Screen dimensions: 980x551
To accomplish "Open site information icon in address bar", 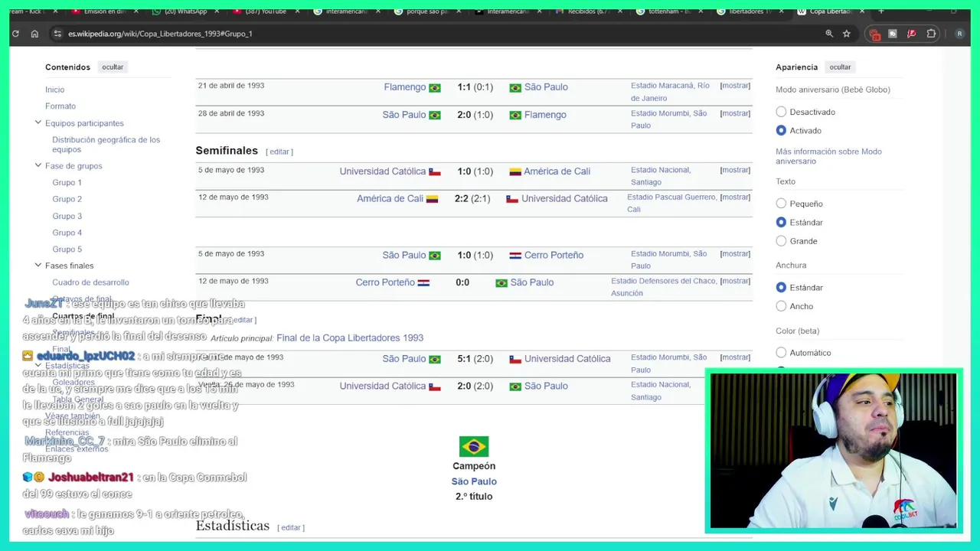I will [x=57, y=34].
